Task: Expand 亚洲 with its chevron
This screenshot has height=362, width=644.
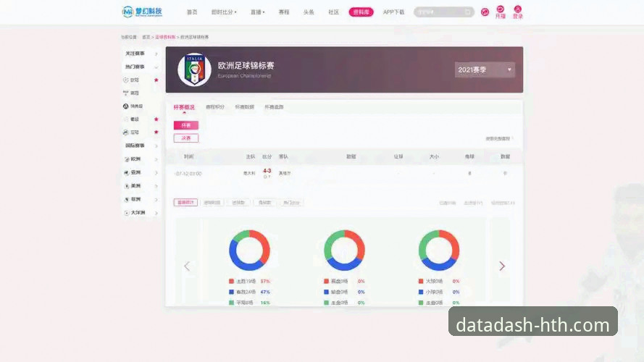Action: coord(156,173)
